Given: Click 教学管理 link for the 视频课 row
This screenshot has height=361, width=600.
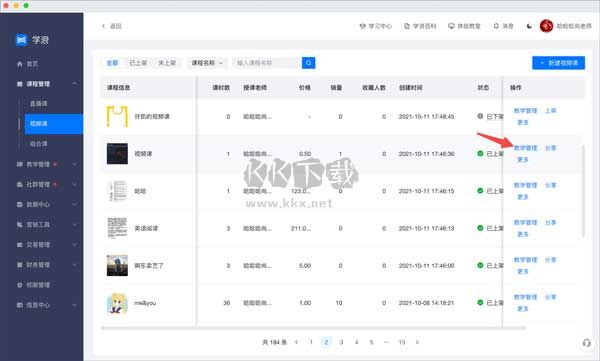Looking at the screenshot, I should (525, 148).
